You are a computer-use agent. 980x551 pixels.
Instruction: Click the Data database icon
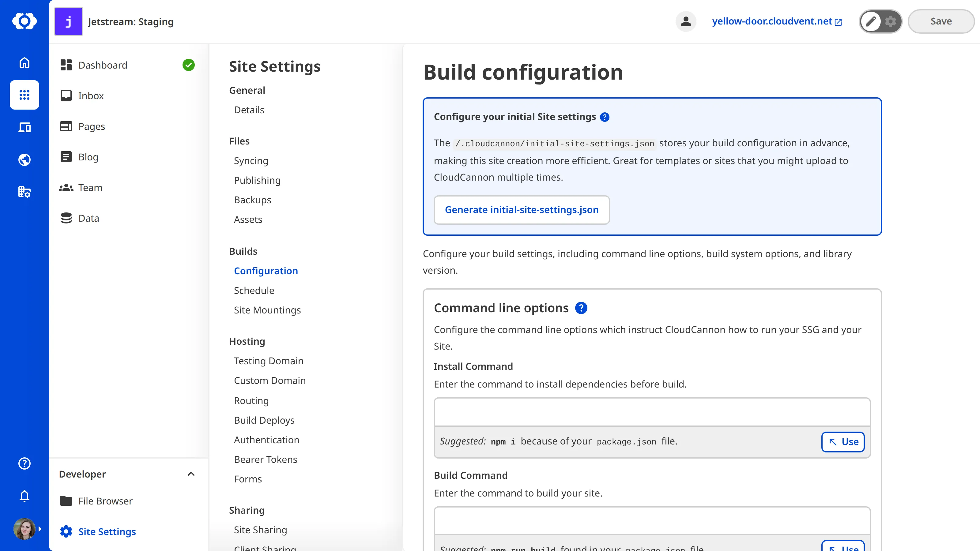point(66,218)
